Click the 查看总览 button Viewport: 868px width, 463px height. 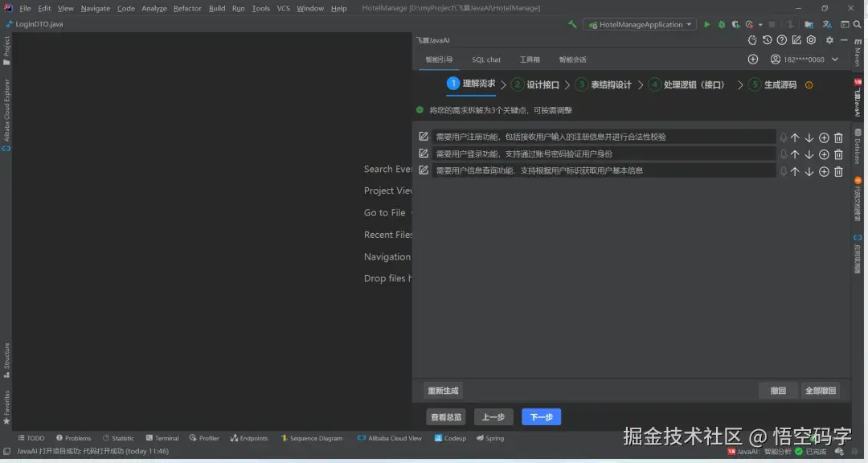coord(445,417)
